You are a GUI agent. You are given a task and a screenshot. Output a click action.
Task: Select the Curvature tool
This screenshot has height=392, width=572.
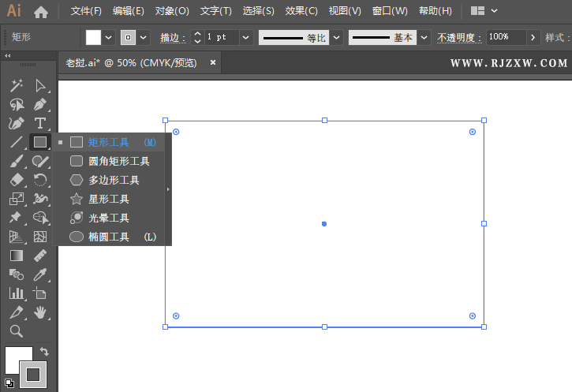(x=17, y=124)
